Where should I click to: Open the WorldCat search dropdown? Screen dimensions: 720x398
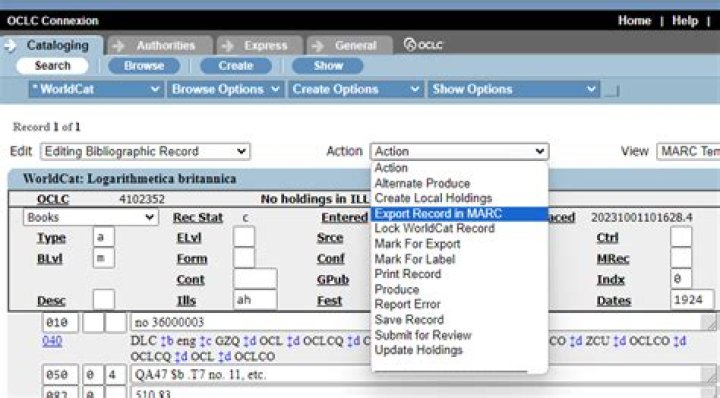(x=96, y=89)
